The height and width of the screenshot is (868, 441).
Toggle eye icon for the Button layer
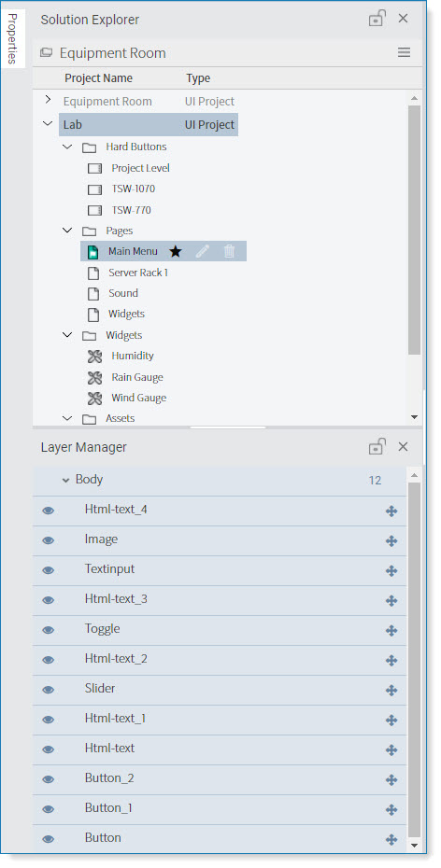[x=49, y=839]
